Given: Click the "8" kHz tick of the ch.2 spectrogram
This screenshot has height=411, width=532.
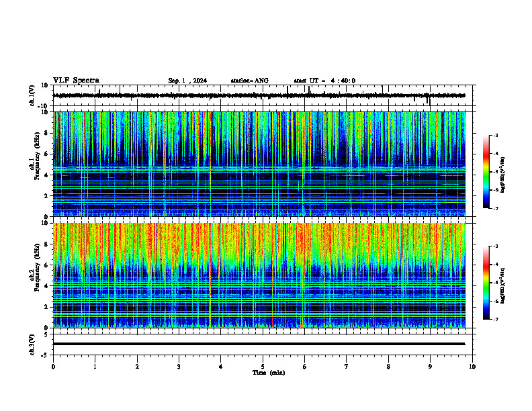Looking at the screenshot, I should 47,244.
